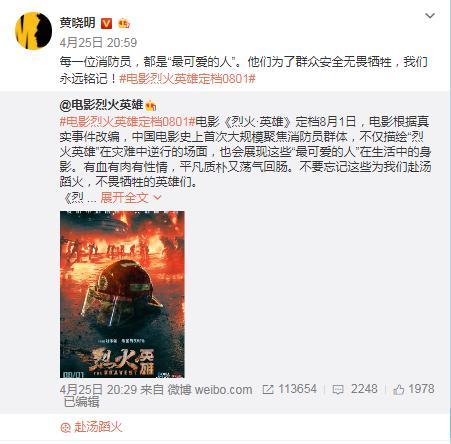Open the 烈火英雄 movie poster thumbnail
Screen dimensions: 451x444
click(122, 294)
